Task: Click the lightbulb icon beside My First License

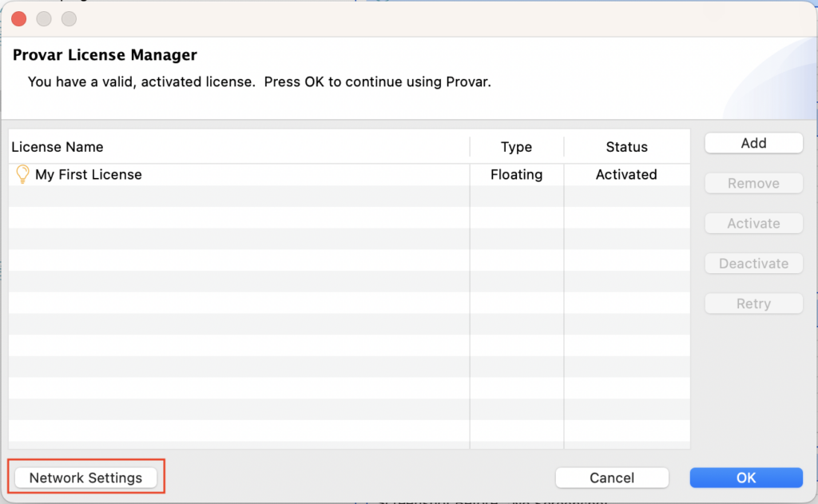Action: (x=22, y=174)
